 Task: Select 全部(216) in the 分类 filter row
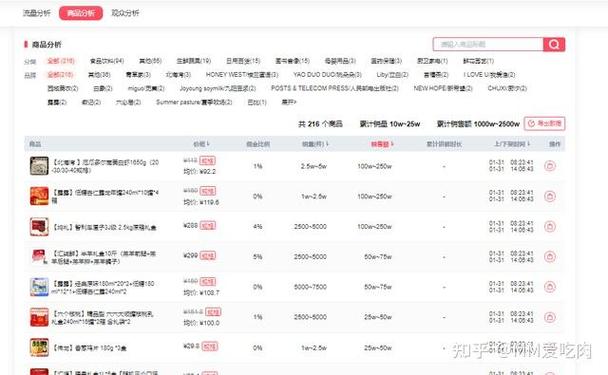[61, 61]
